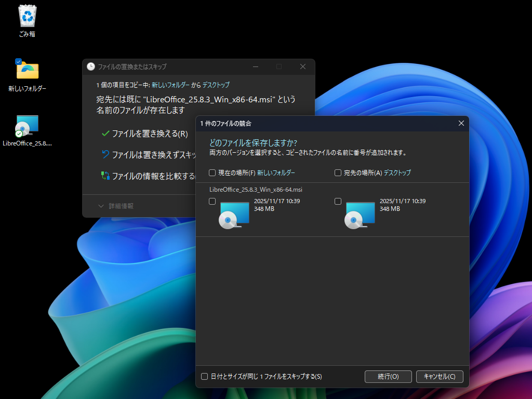Tick the checkbox for the desktop destination file

338,201
